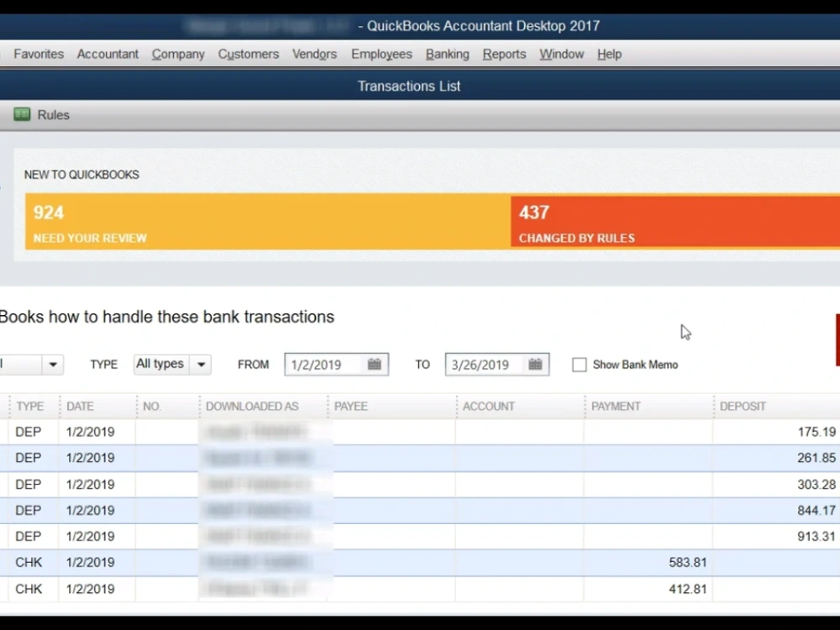
Task: Open the Accountant menu
Action: coord(108,54)
